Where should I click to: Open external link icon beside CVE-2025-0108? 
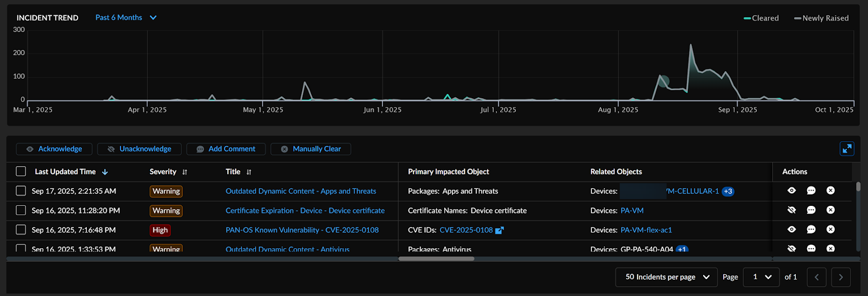click(x=500, y=230)
